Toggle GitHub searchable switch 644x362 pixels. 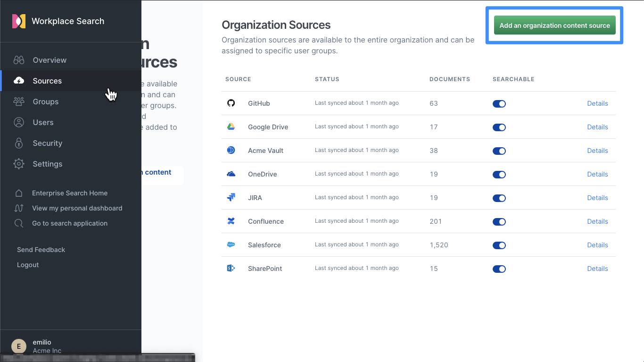pos(499,103)
